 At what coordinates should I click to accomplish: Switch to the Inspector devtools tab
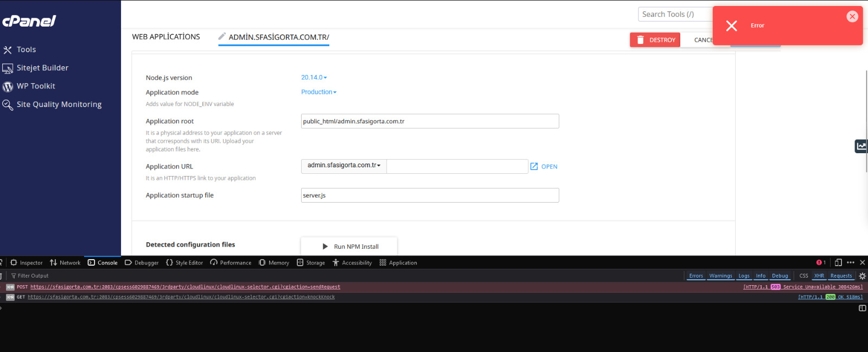pos(27,263)
